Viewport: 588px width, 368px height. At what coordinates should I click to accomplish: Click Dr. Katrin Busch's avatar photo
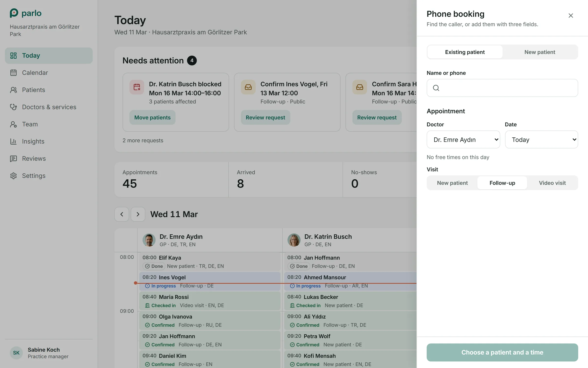point(294,240)
